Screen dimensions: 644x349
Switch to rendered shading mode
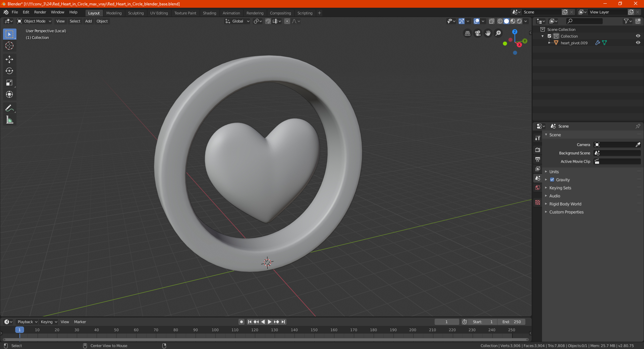pos(519,21)
